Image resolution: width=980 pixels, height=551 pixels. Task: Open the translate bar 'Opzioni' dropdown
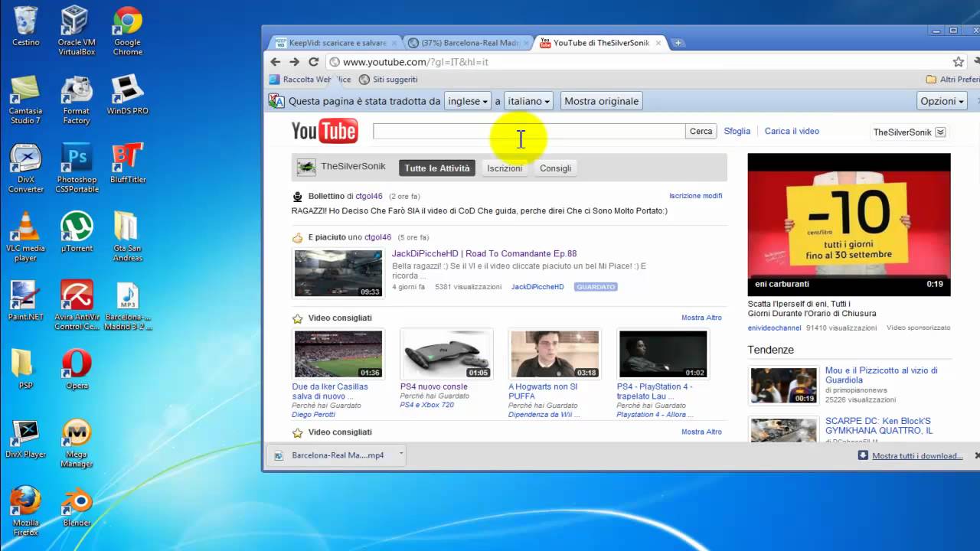942,101
